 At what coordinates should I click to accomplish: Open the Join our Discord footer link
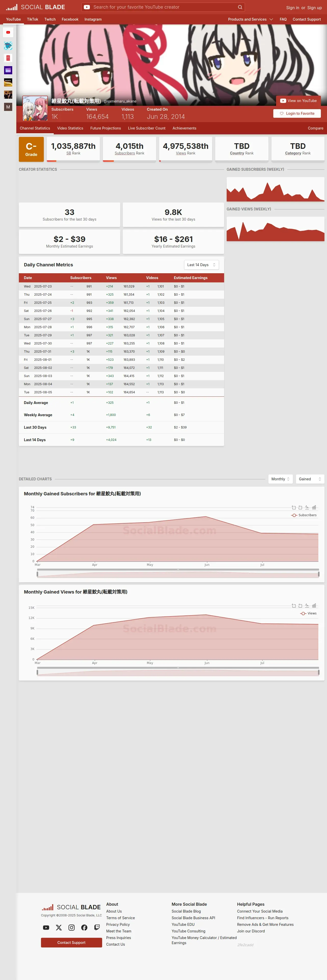tap(251, 931)
